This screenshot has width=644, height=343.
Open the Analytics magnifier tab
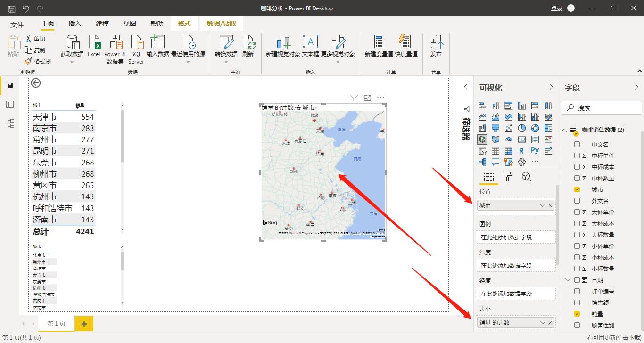[527, 177]
